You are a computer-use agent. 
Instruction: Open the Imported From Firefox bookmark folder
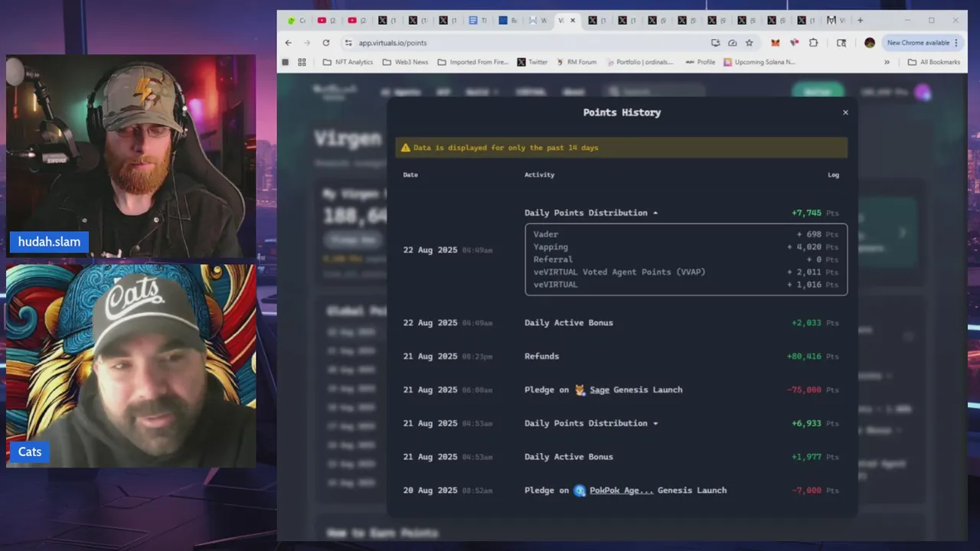(472, 62)
